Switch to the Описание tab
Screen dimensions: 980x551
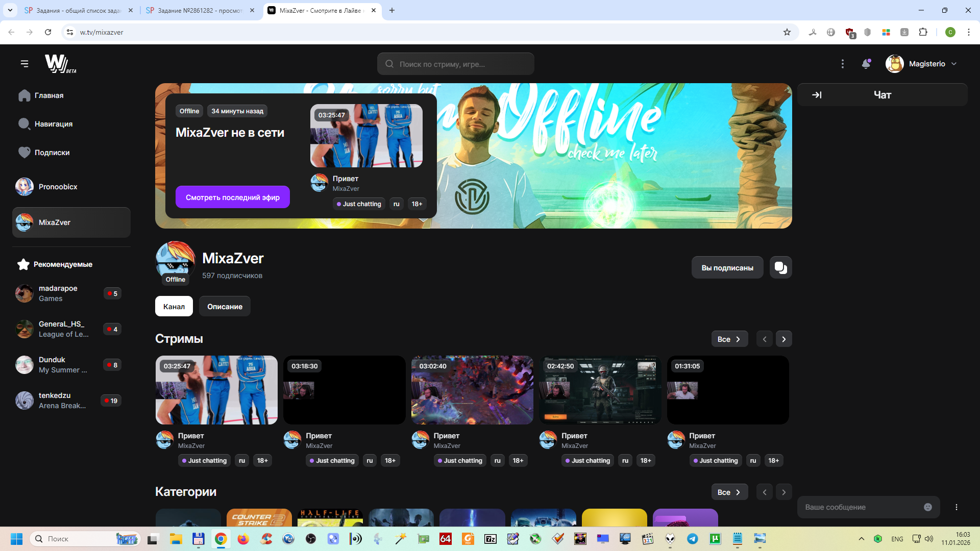coord(225,307)
